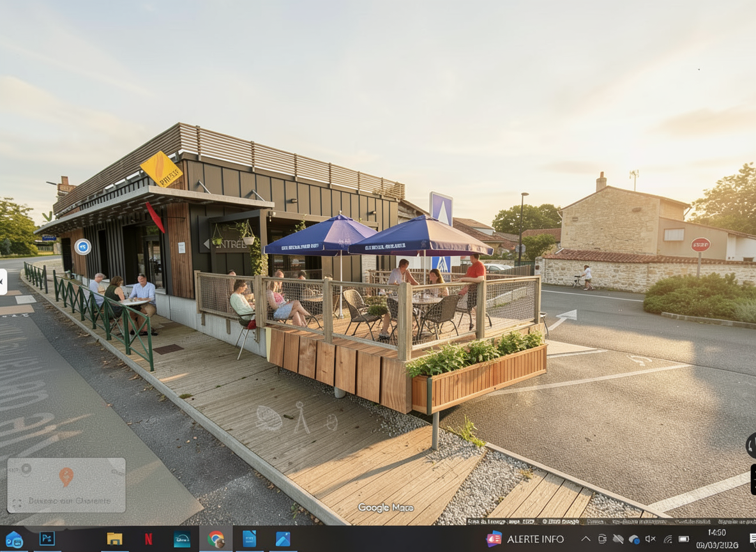Click the side panel expand handle at left edge
Screen dimensions: 756x552
3,282
